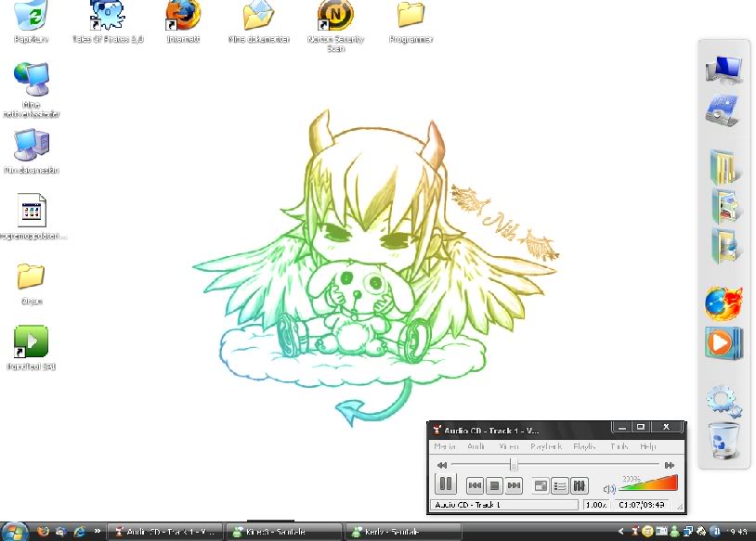The height and width of the screenshot is (541, 756).
Task: Skip to previous track in VLC
Action: click(475, 484)
